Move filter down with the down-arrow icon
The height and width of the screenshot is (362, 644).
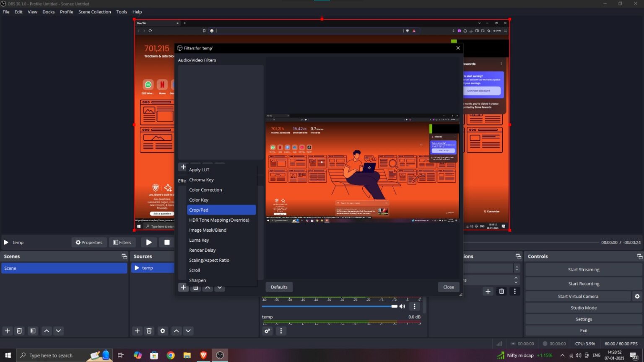click(x=219, y=287)
